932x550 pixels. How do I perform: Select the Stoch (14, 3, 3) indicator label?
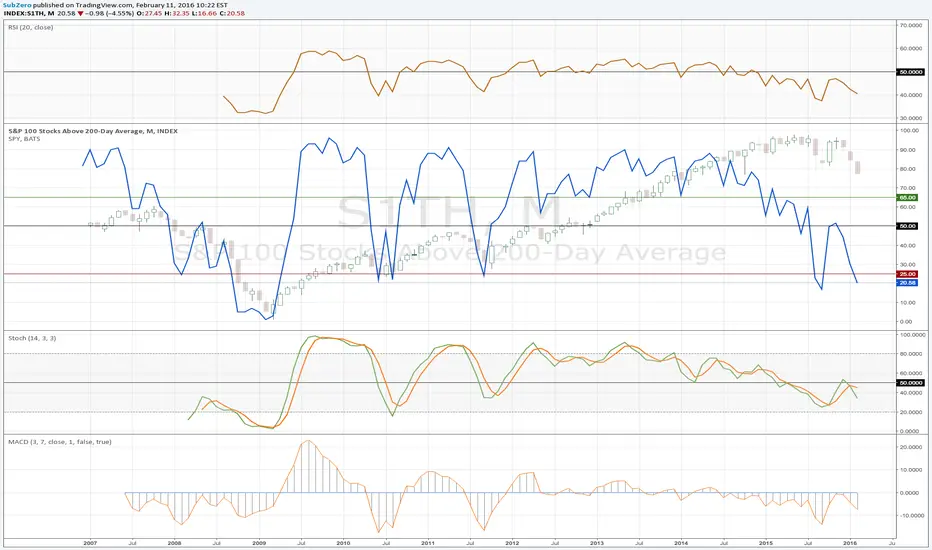tap(32, 338)
